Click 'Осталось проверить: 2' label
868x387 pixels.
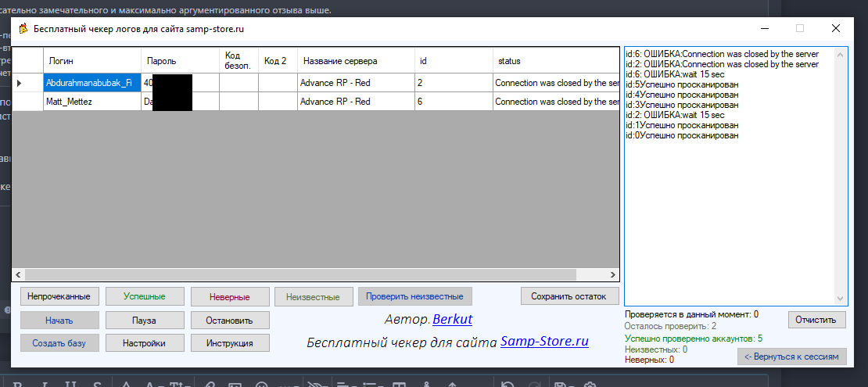670,327
